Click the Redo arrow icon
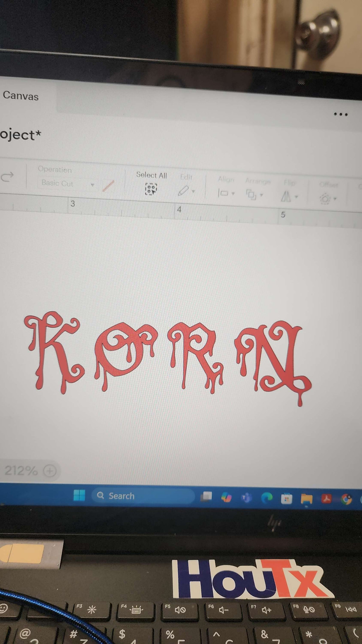The height and width of the screenshot is (644, 362). point(7,177)
